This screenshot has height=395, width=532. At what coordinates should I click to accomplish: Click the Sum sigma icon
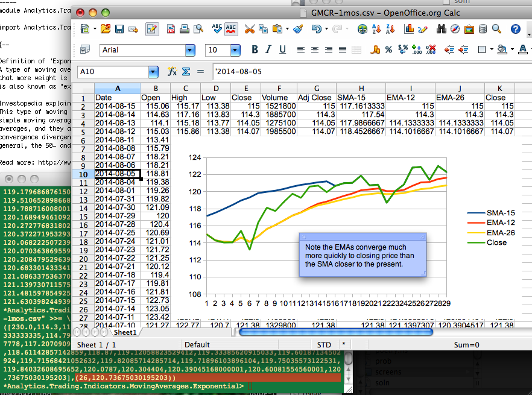point(186,72)
